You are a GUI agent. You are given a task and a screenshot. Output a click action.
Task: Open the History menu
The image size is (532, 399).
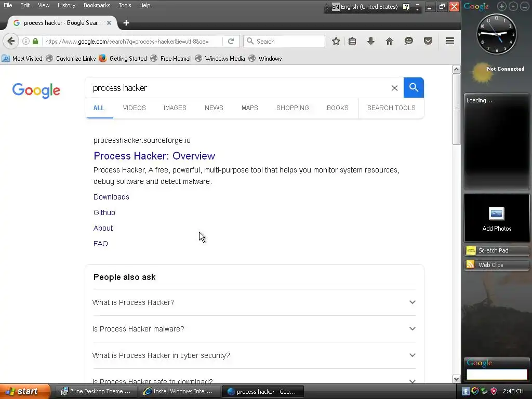click(x=66, y=5)
